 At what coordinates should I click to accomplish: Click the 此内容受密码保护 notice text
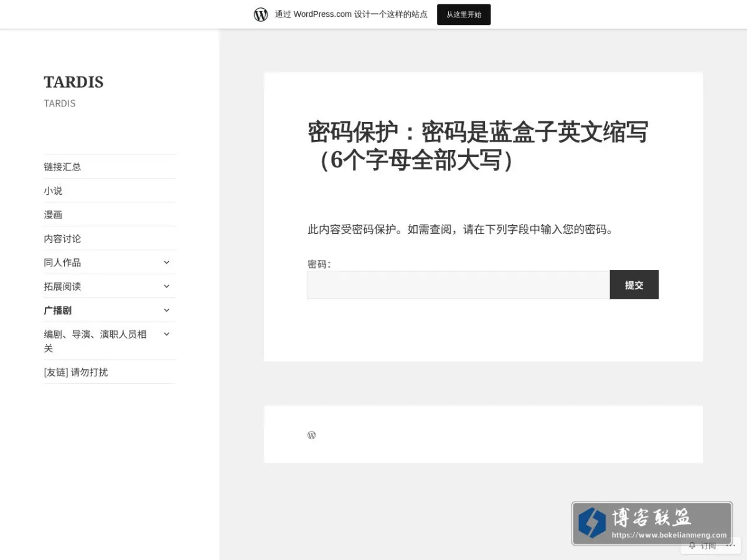pyautogui.click(x=461, y=229)
